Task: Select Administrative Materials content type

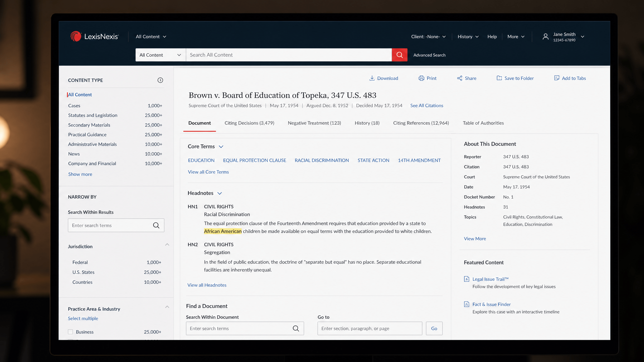Action: (x=115, y=144)
